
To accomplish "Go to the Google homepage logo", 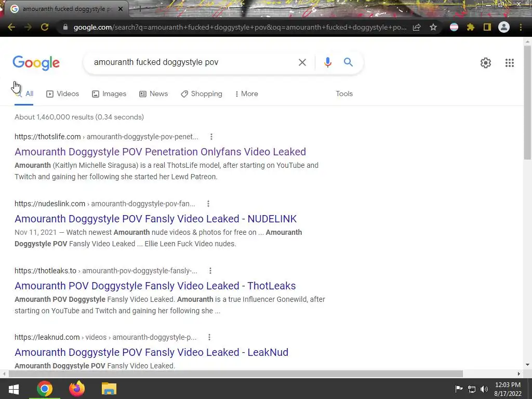I will point(36,63).
